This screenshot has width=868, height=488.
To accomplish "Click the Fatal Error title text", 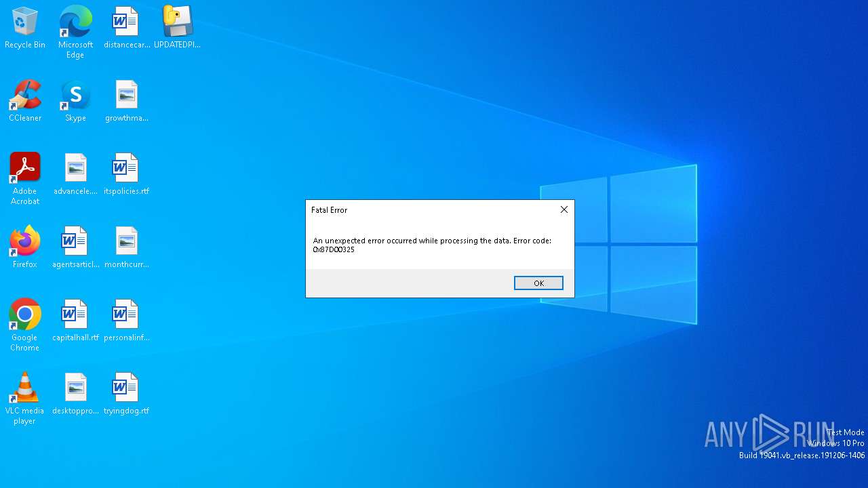I will click(x=329, y=210).
